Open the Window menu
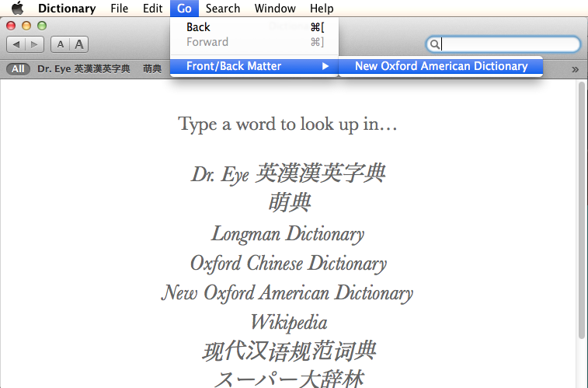Viewport: 588px width, 388px height. tap(275, 9)
